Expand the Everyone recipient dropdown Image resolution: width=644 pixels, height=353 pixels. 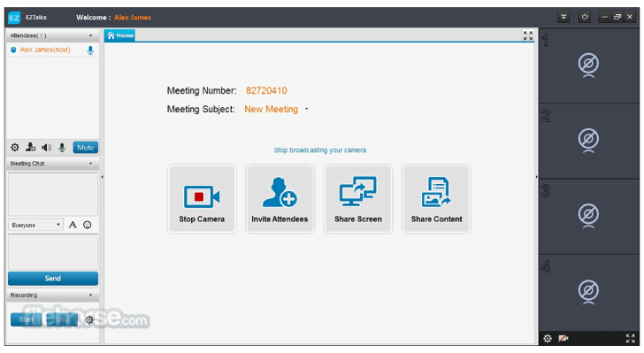point(35,225)
